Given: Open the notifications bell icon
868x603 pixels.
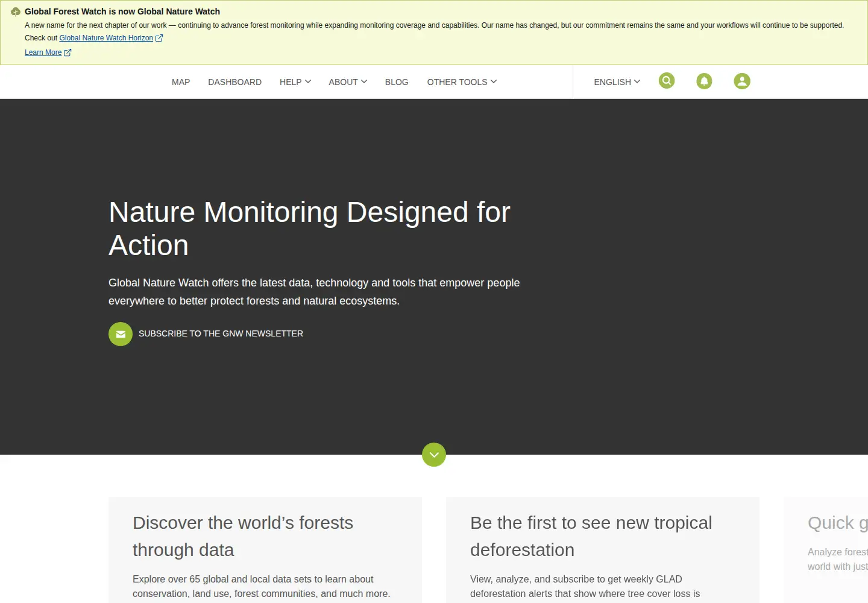Looking at the screenshot, I should (x=704, y=81).
